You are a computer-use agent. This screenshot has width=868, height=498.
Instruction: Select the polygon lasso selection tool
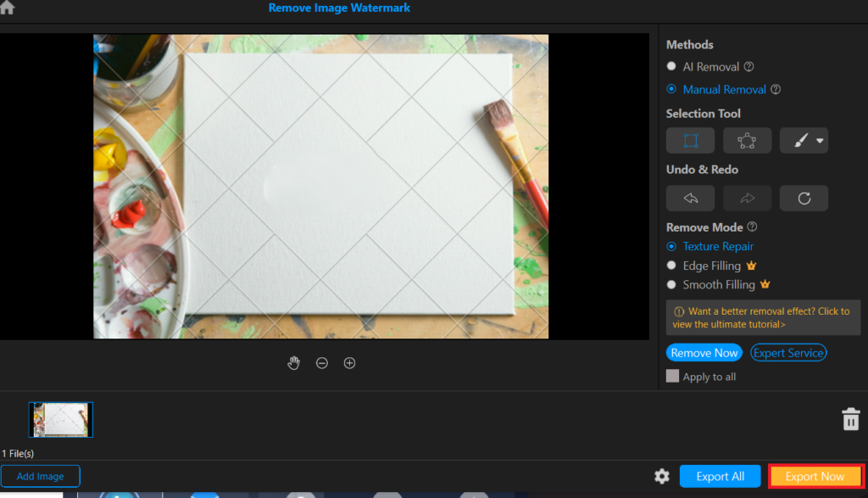click(747, 140)
